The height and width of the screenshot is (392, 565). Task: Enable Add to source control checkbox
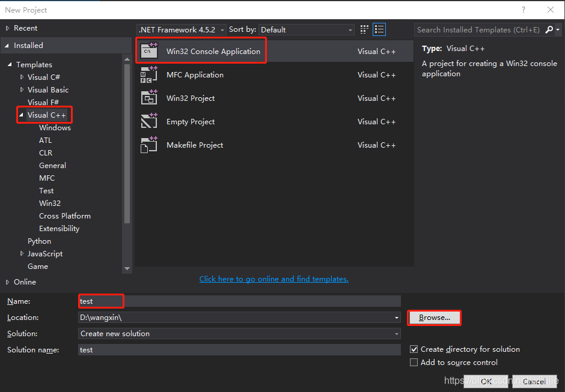414,362
